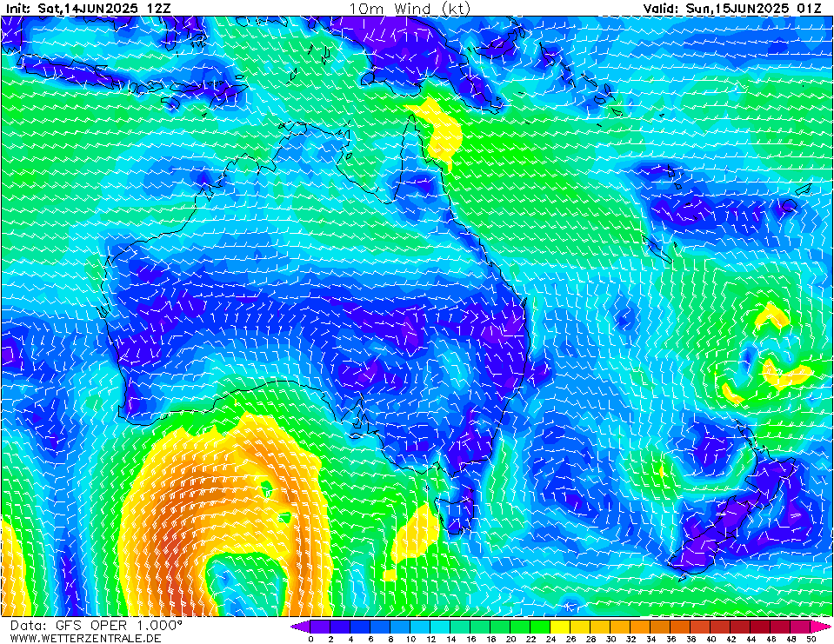Screen dimensions: 834x644
Task: Click the colorbar label '40'
Action: 711,639
